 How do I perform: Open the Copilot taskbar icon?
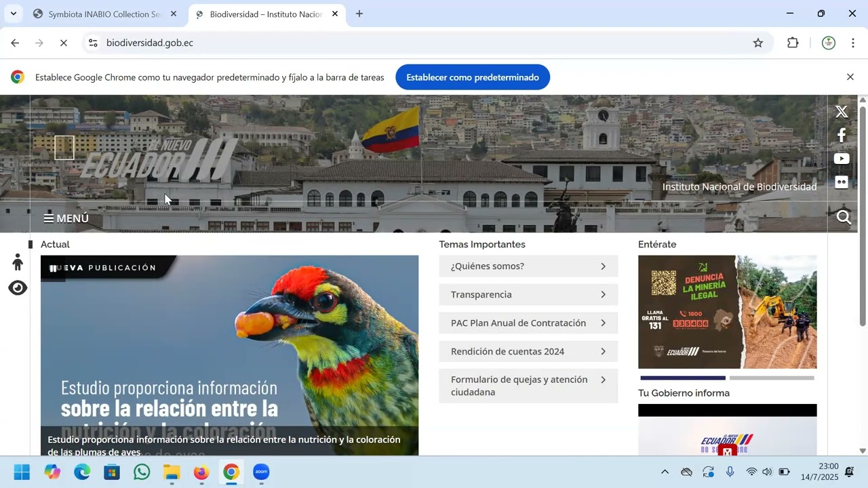click(52, 472)
